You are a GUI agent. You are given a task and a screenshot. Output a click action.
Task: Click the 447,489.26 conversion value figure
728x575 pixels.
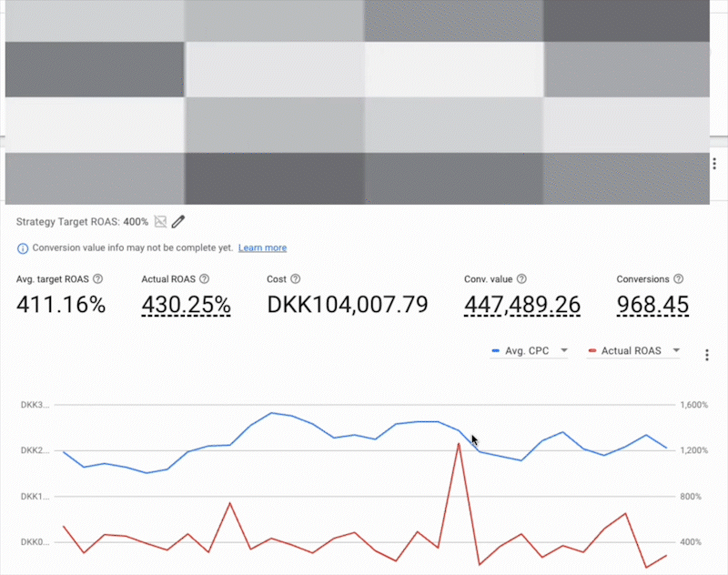[x=521, y=305]
